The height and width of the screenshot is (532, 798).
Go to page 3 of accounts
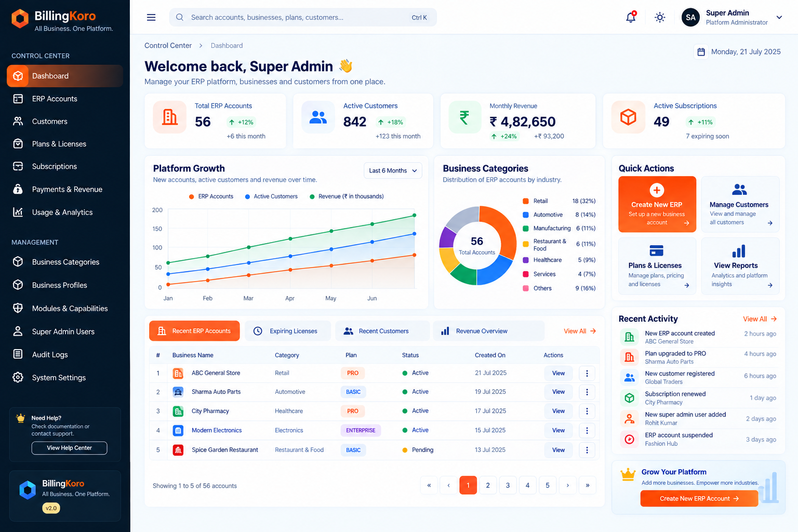click(508, 485)
